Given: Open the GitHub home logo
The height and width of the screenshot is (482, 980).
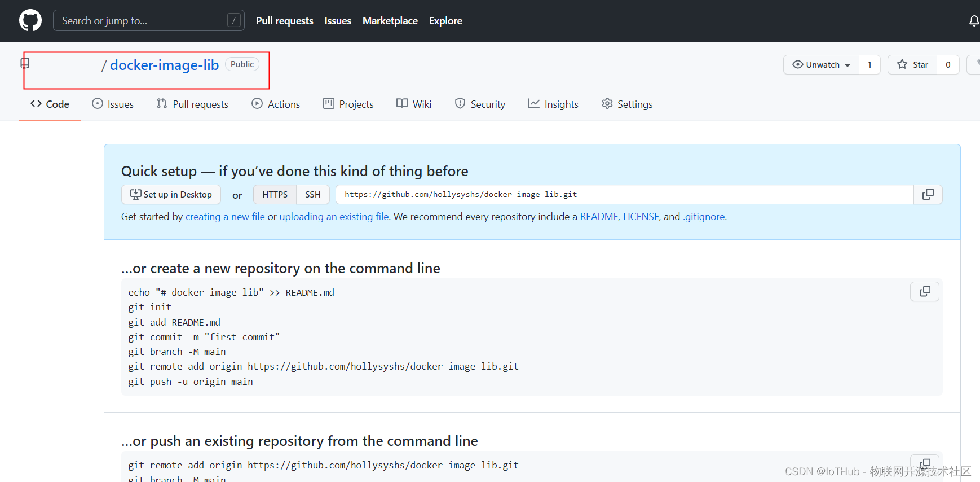Looking at the screenshot, I should pos(30,20).
